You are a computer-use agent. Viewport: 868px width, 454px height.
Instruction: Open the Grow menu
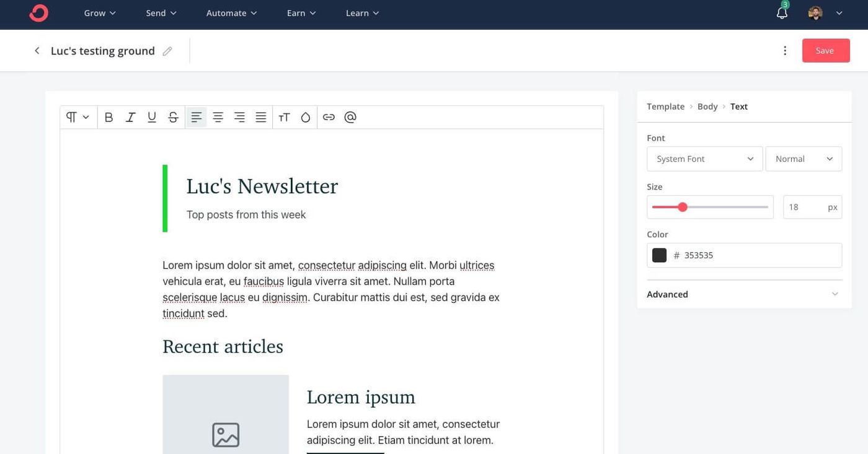click(x=100, y=13)
